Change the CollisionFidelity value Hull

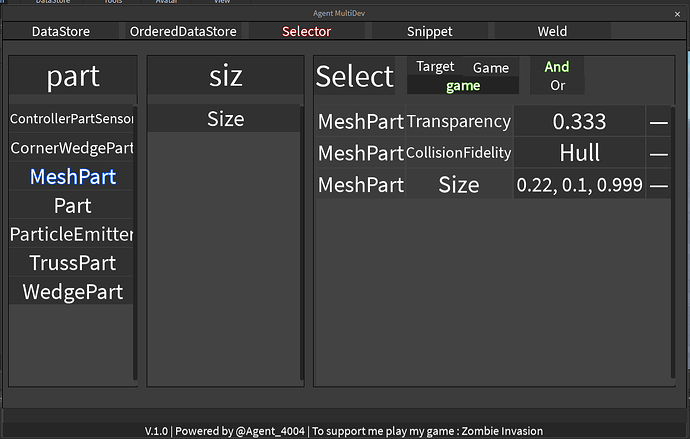coord(579,153)
